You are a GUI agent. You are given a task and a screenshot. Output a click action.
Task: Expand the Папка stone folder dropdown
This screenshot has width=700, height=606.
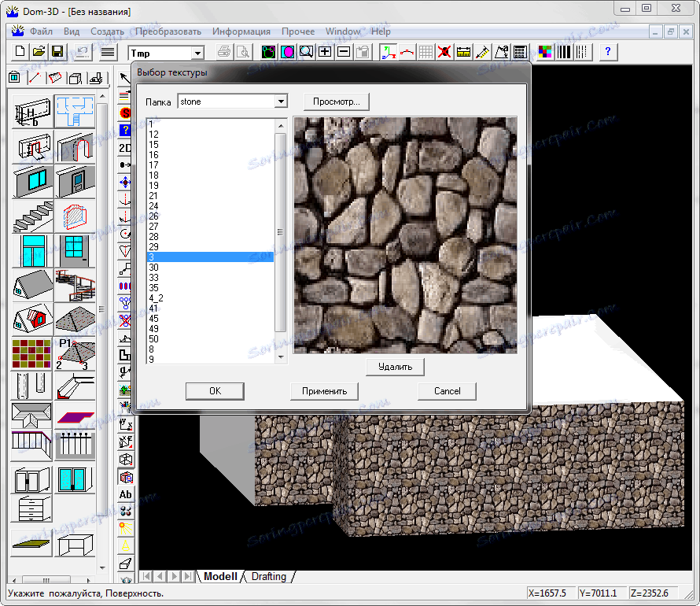click(281, 102)
